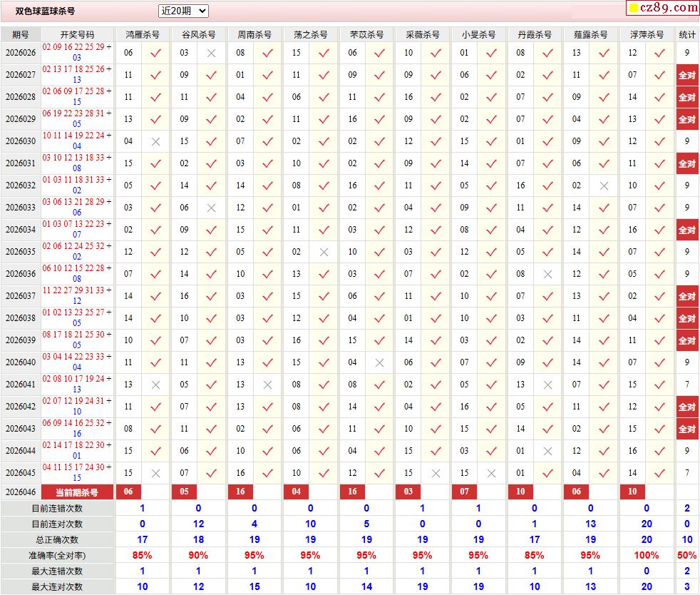
Task: Click the 全对 badge in row 2026027
Action: [x=687, y=75]
